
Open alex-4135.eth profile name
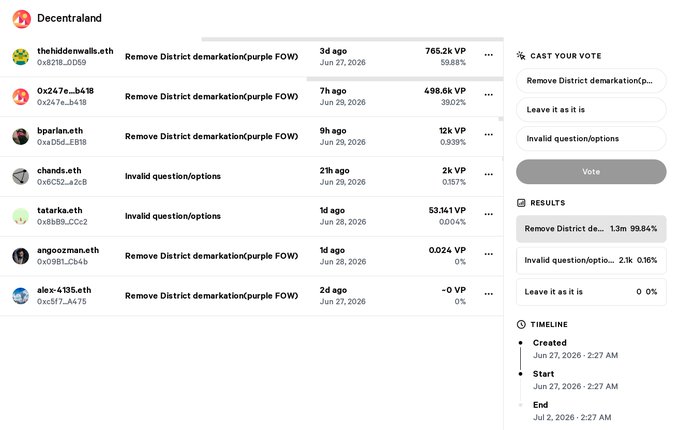(64, 290)
